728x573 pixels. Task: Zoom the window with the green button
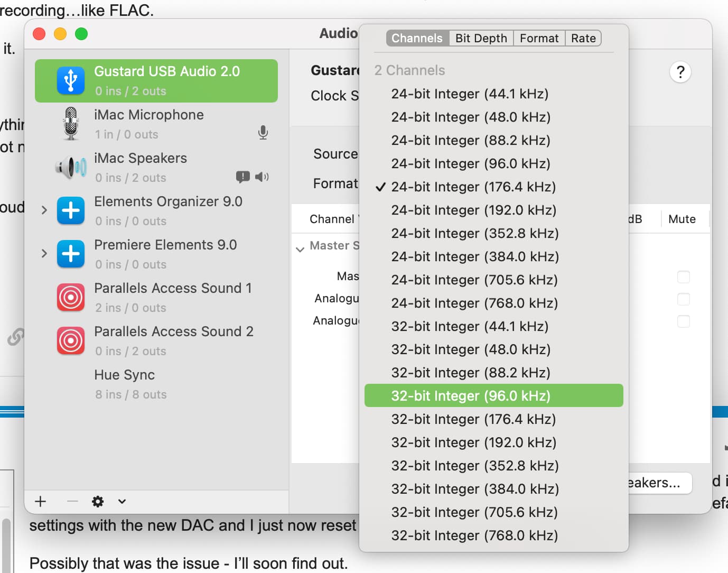point(81,34)
